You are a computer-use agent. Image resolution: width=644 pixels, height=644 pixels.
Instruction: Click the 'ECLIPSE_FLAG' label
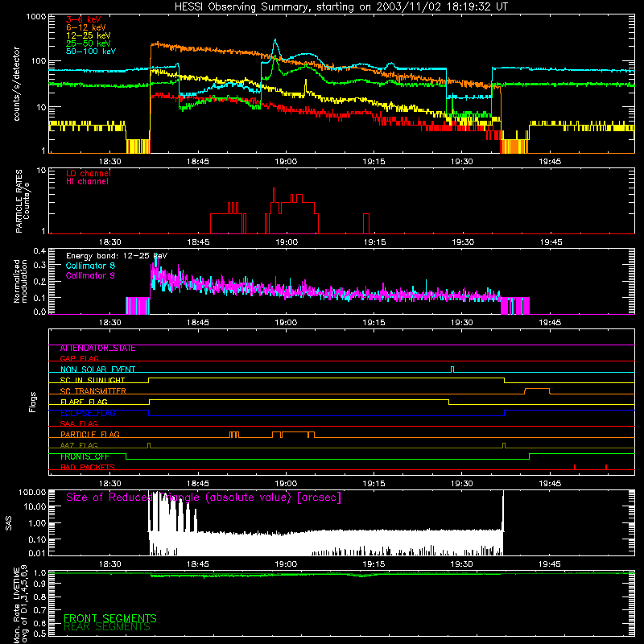(88, 413)
